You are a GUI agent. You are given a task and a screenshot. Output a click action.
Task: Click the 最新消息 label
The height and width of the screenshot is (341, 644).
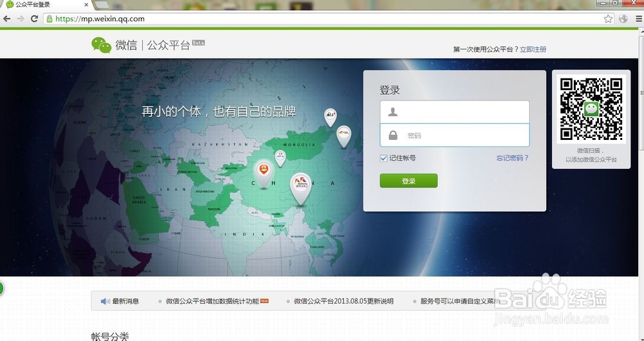[x=126, y=302]
